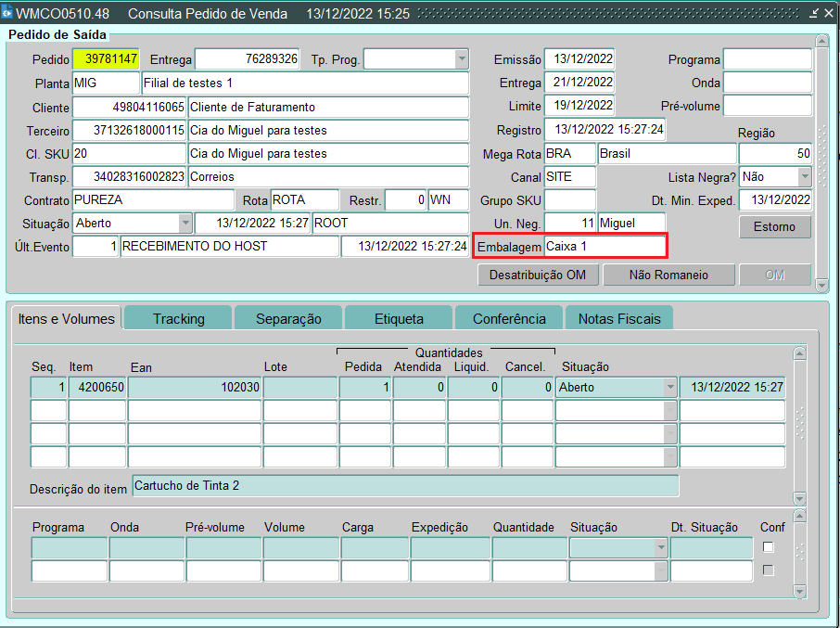Image resolution: width=840 pixels, height=628 pixels.
Task: Click the Terceiro field 37132618000115
Action: [x=129, y=130]
